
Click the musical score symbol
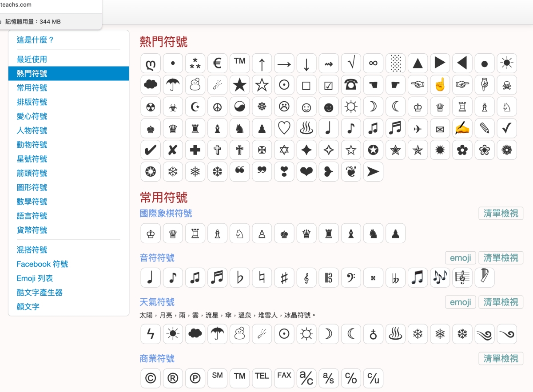(x=462, y=277)
